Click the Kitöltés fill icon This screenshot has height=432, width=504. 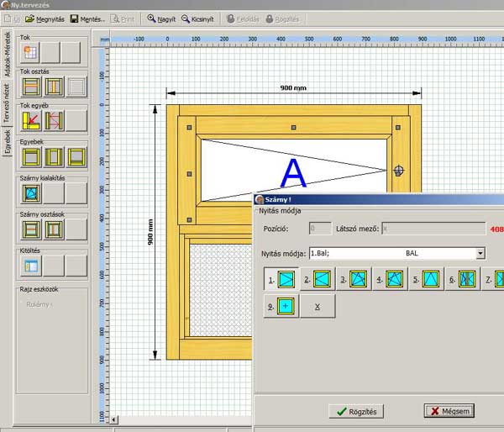[31, 266]
